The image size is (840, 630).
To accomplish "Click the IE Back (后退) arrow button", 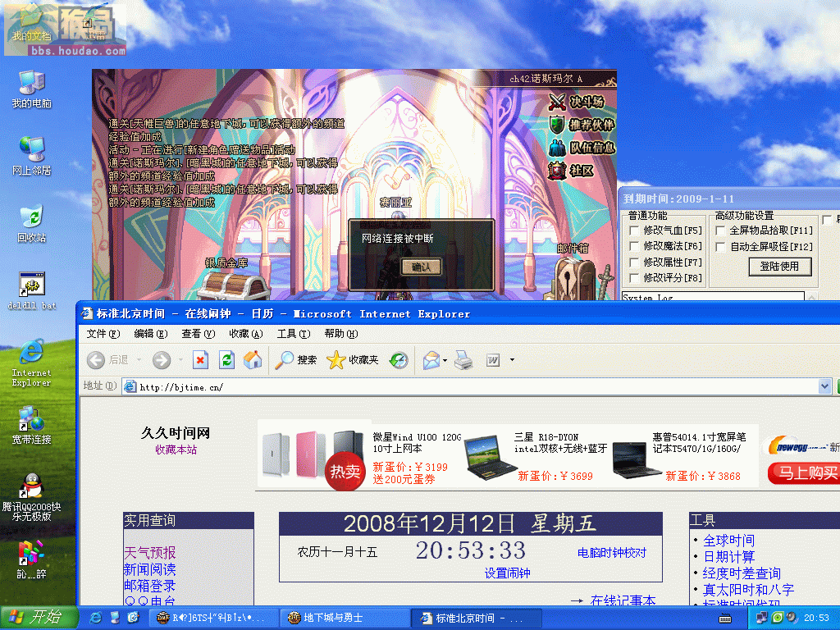I will coord(107,360).
